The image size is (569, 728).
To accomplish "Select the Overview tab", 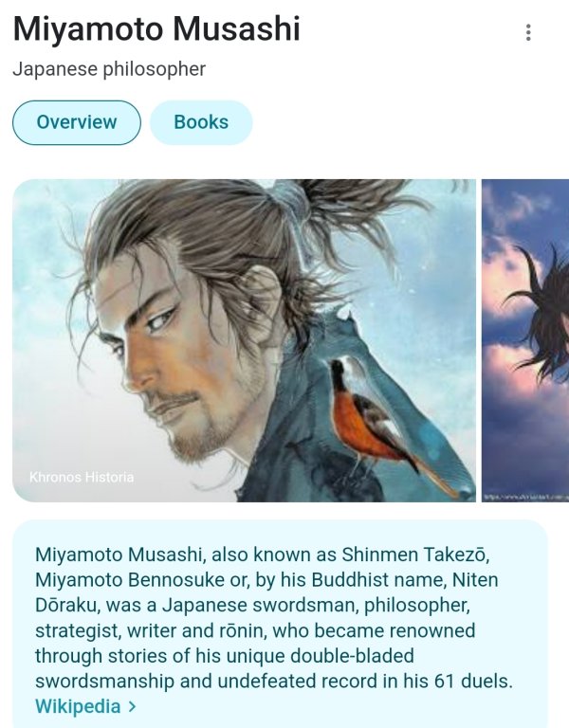I will click(x=77, y=122).
